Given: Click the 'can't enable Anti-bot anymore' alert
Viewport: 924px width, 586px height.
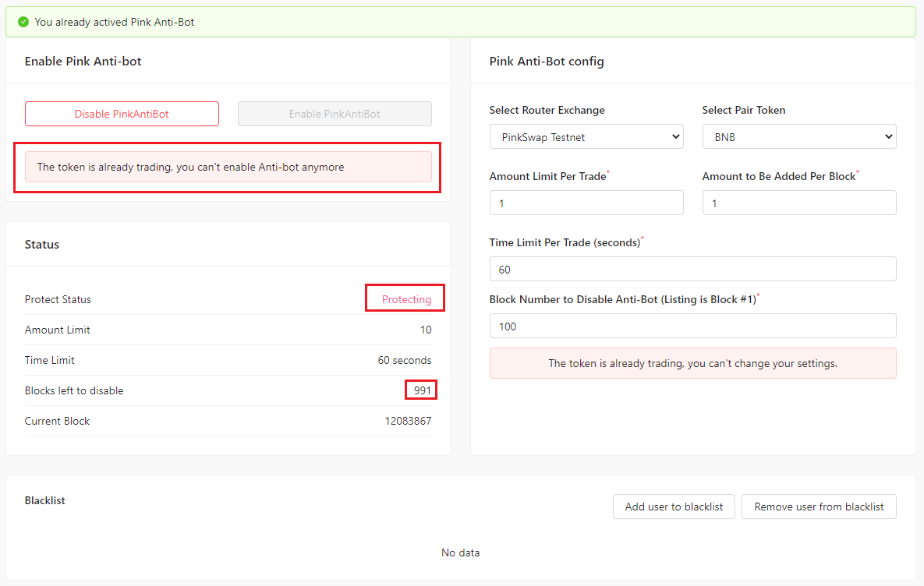Looking at the screenshot, I should point(228,167).
